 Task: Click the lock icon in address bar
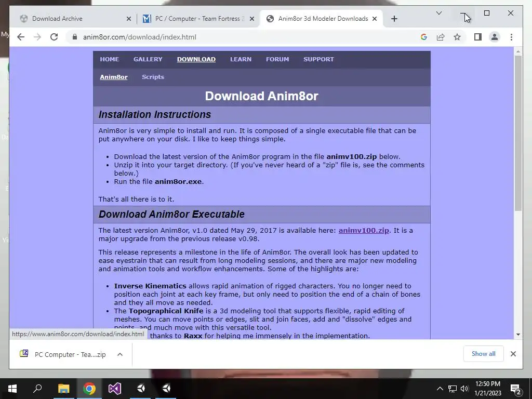click(x=75, y=37)
